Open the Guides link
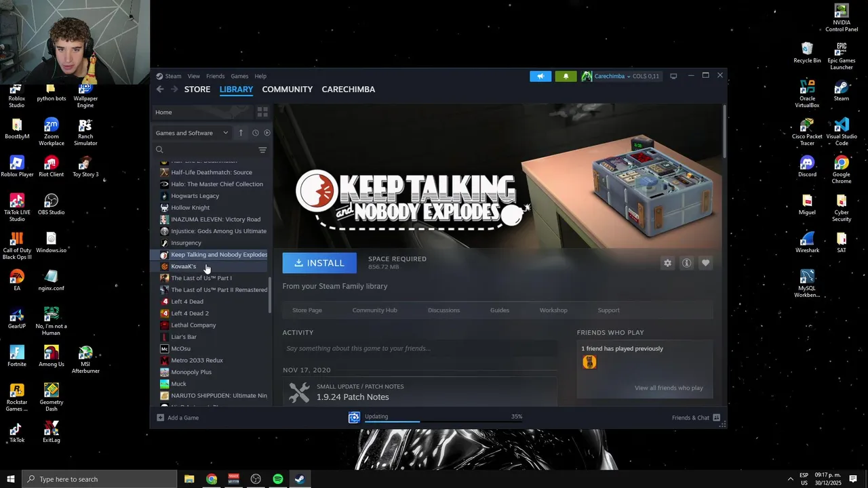This screenshot has width=868, height=488. [x=500, y=310]
